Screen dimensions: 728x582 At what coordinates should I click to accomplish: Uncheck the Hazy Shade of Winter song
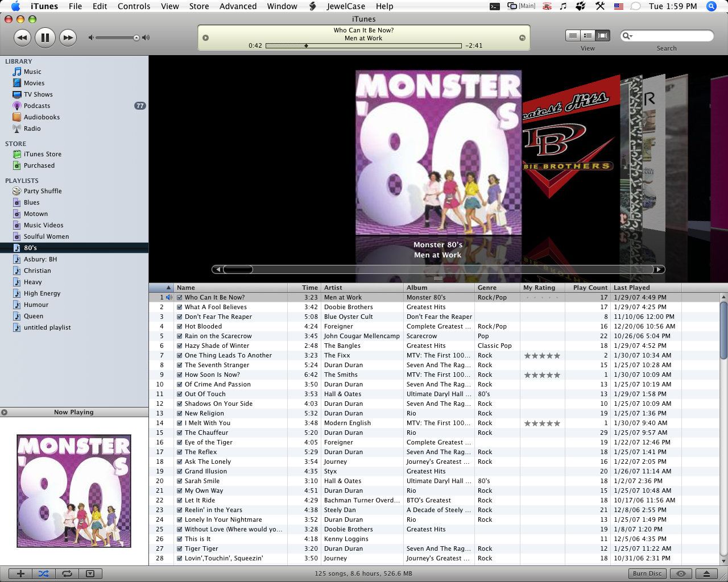tap(180, 346)
